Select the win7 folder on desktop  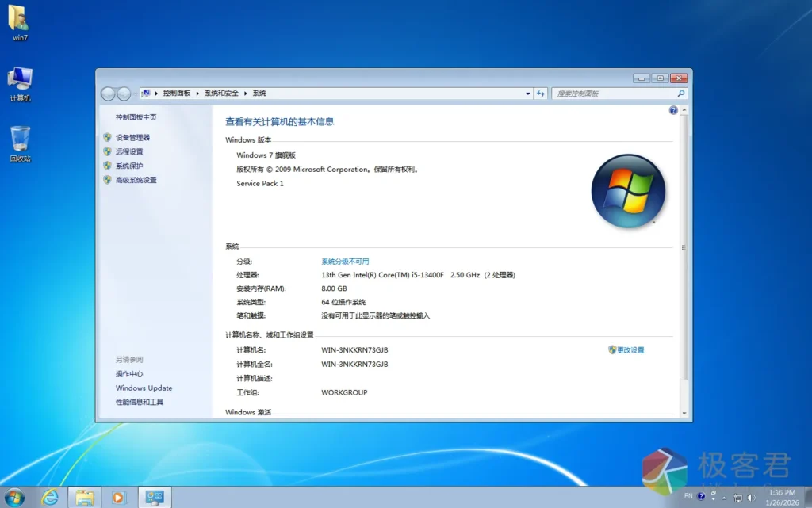click(20, 22)
